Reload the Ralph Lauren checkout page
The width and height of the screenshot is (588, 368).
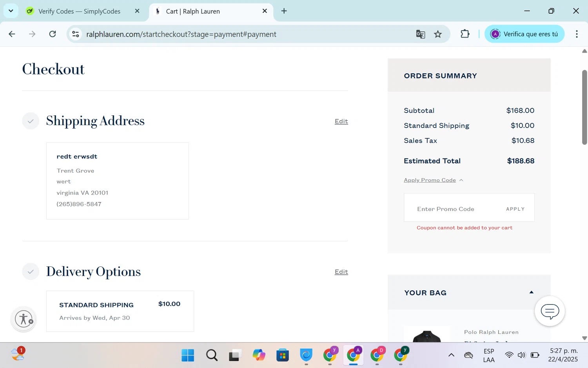53,34
